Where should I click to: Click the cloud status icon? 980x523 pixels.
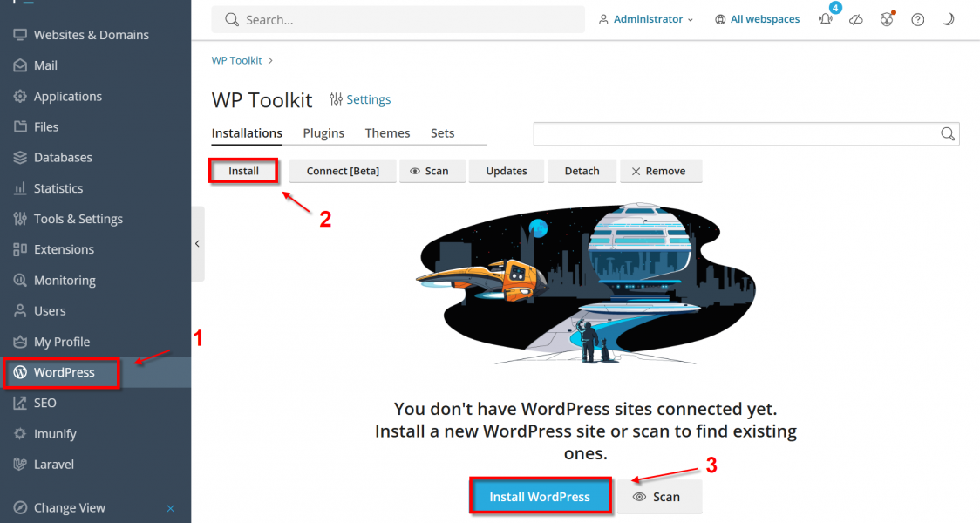[856, 19]
